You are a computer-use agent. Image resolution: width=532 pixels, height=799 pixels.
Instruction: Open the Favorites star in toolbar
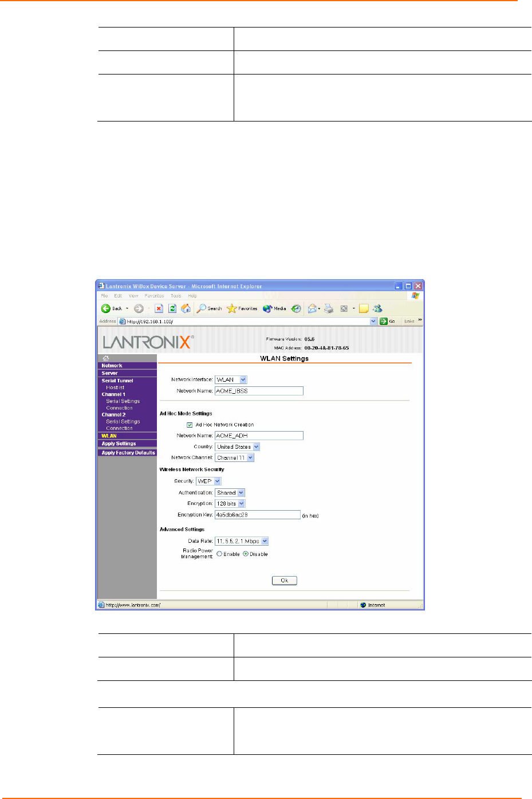242,308
